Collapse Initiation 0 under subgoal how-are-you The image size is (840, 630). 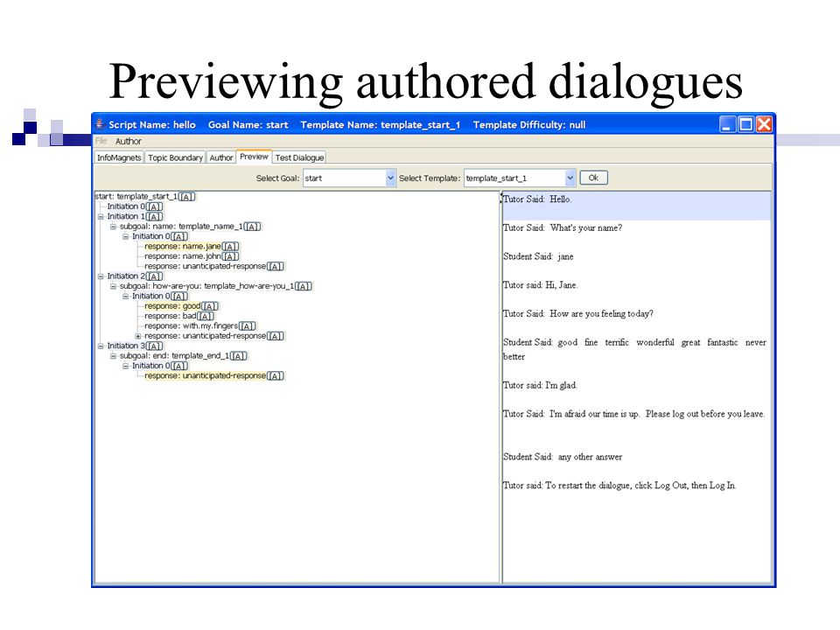tap(125, 297)
